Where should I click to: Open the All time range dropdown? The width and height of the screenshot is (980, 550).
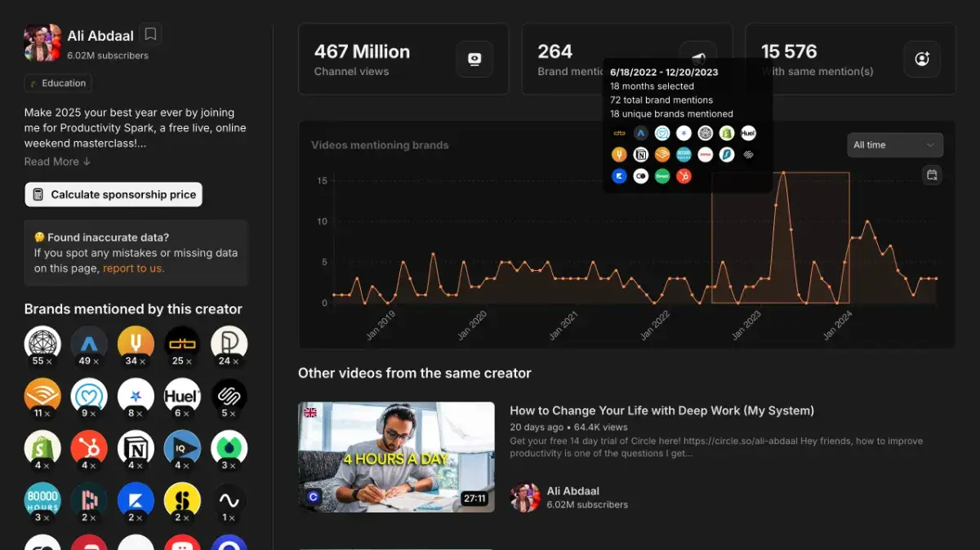pos(894,145)
